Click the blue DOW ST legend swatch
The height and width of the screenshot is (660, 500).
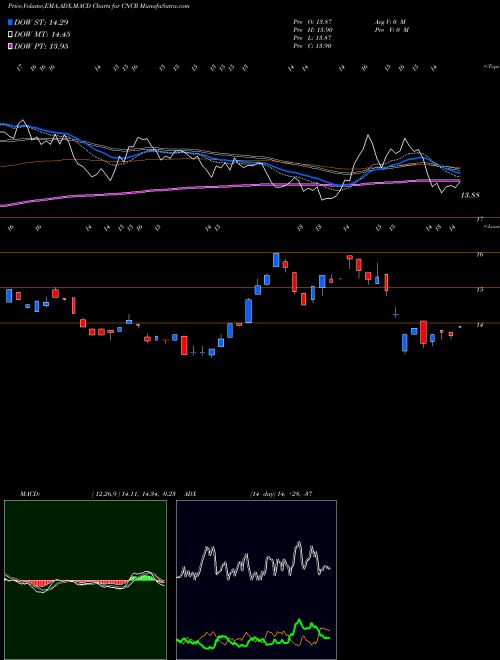point(10,22)
